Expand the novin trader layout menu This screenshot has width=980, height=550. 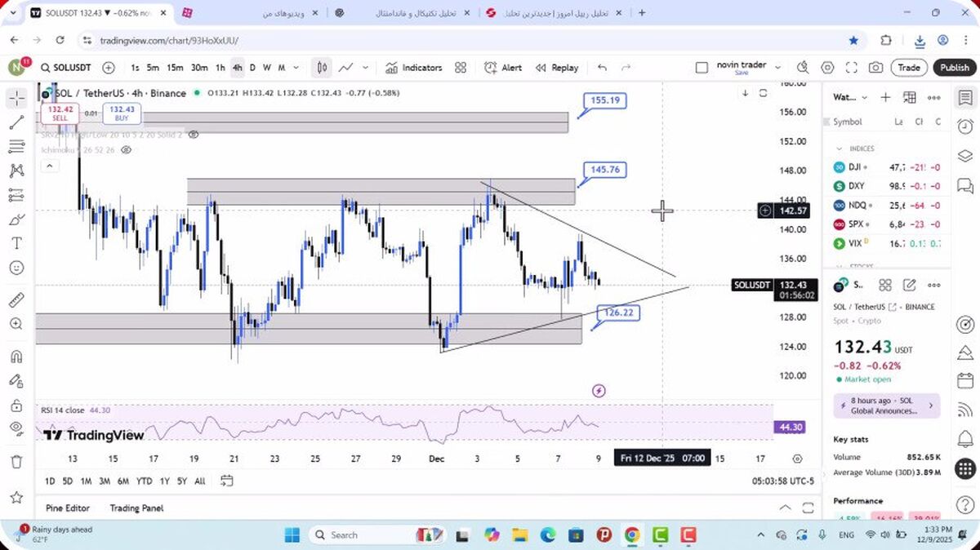pyautogui.click(x=777, y=68)
